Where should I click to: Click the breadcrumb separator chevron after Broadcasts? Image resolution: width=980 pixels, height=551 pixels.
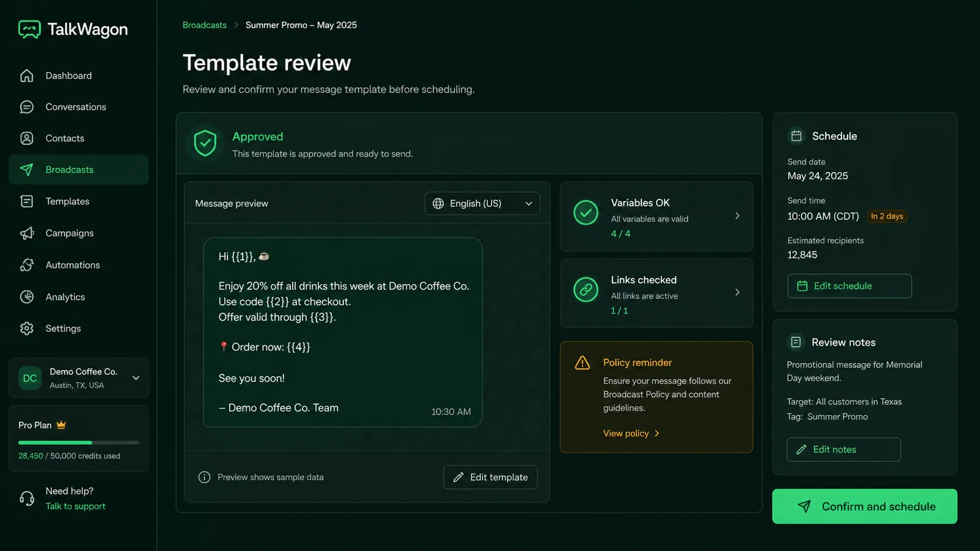(x=236, y=25)
